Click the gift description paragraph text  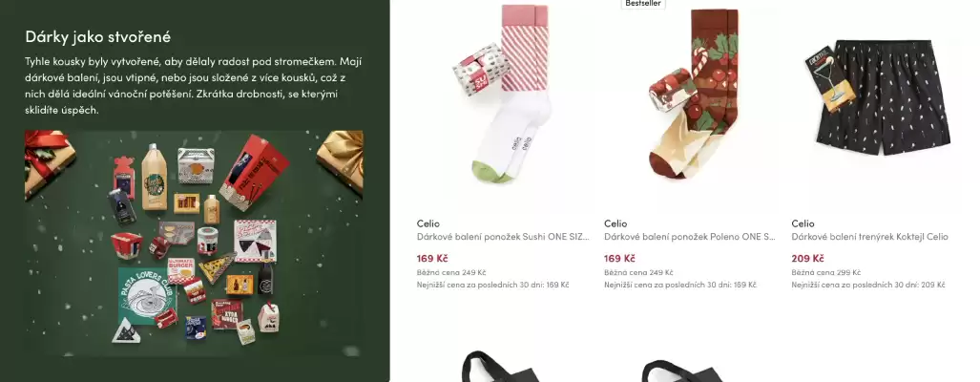coord(194,86)
